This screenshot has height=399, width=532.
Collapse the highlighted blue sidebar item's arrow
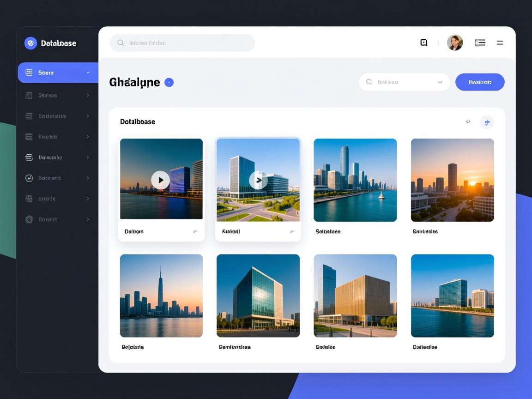pyautogui.click(x=88, y=73)
